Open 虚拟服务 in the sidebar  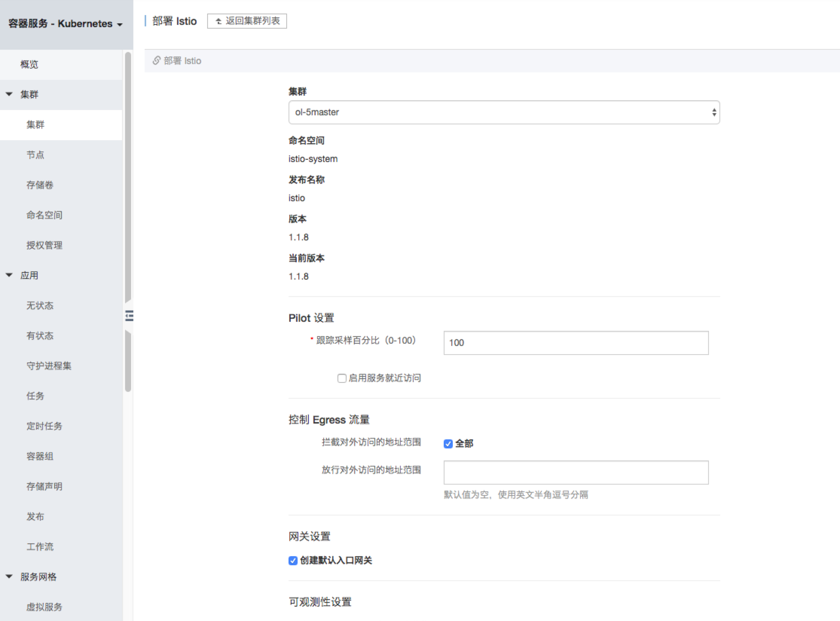(61, 607)
